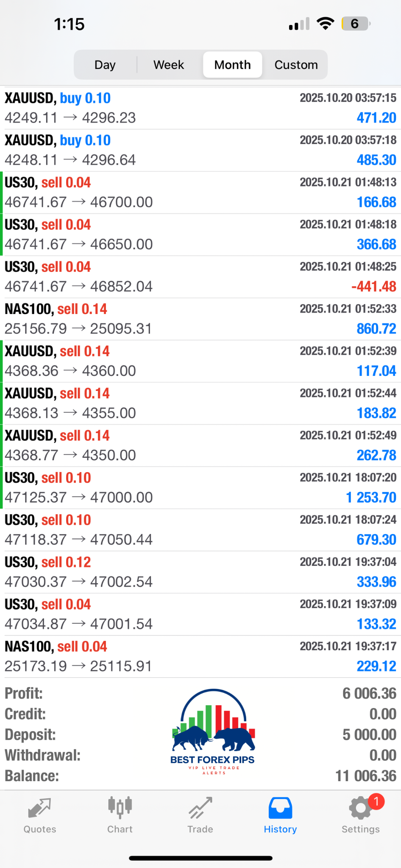
Task: Expand the US30 trade with -441.48 loss
Action: [200, 277]
